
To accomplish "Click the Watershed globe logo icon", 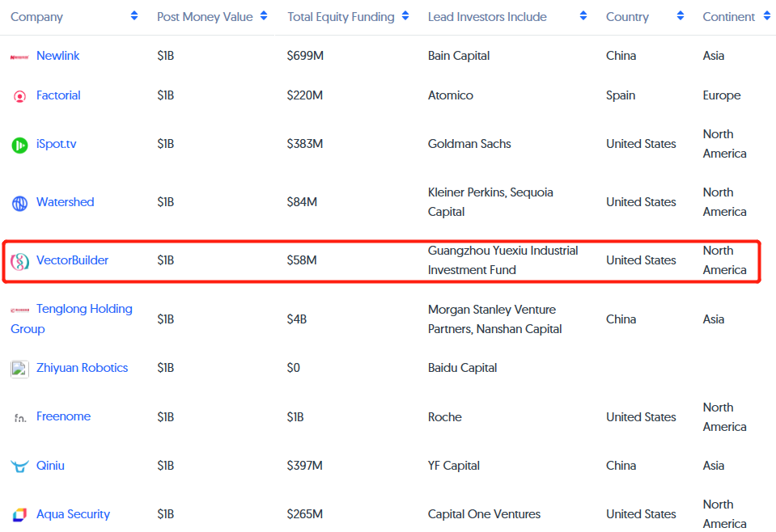I will click(19, 203).
